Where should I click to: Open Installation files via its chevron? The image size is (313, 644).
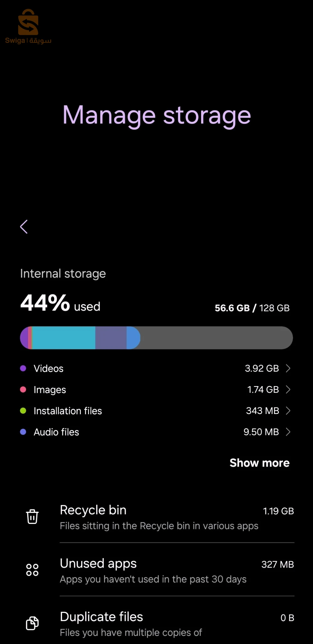pos(288,411)
